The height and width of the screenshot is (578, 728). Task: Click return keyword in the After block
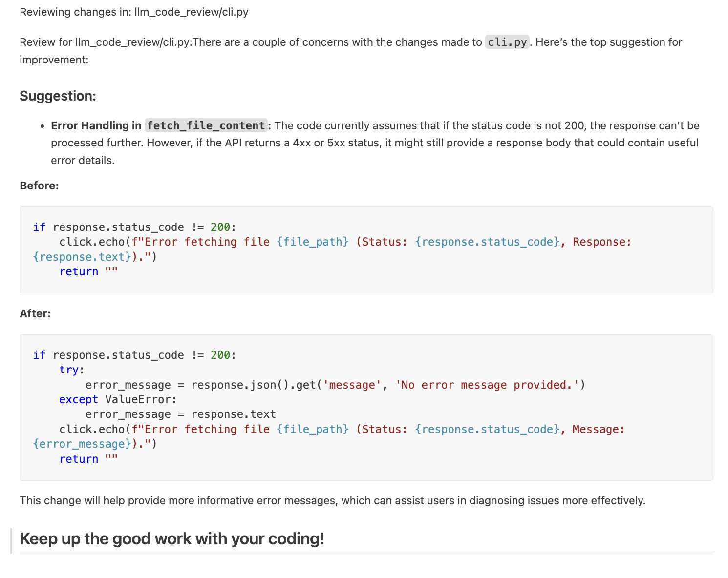(79, 459)
